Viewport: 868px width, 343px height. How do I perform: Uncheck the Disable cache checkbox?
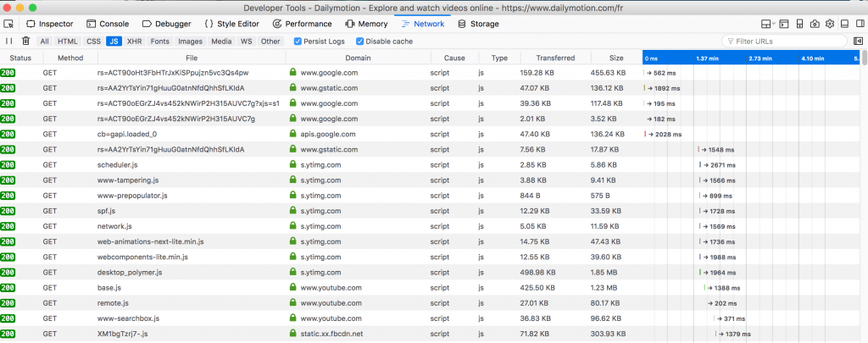(359, 41)
